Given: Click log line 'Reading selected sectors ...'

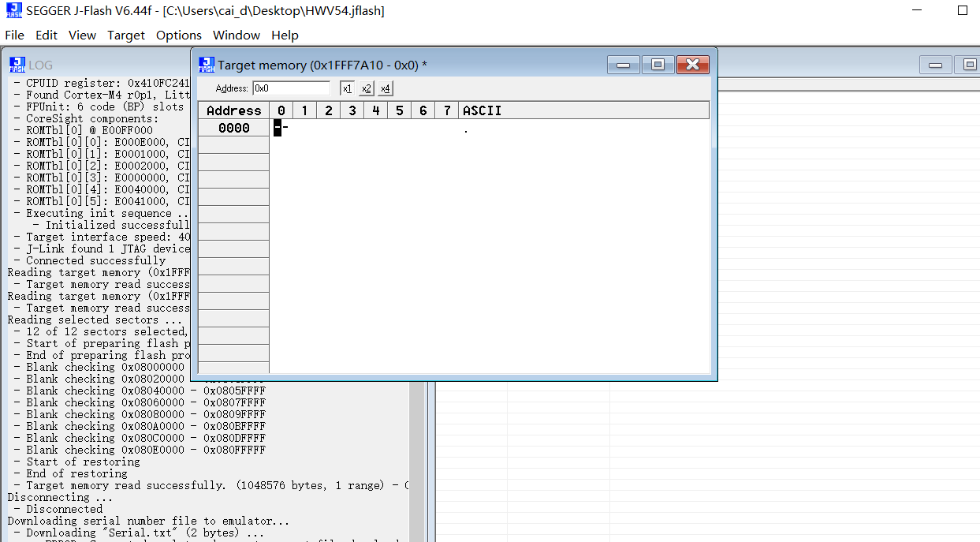Looking at the screenshot, I should click(95, 320).
